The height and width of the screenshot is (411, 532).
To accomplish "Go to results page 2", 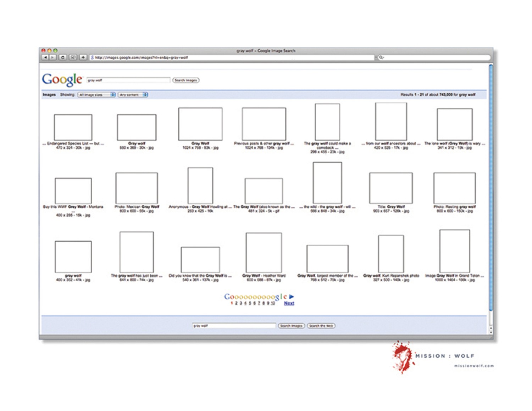I will pos(236,303).
